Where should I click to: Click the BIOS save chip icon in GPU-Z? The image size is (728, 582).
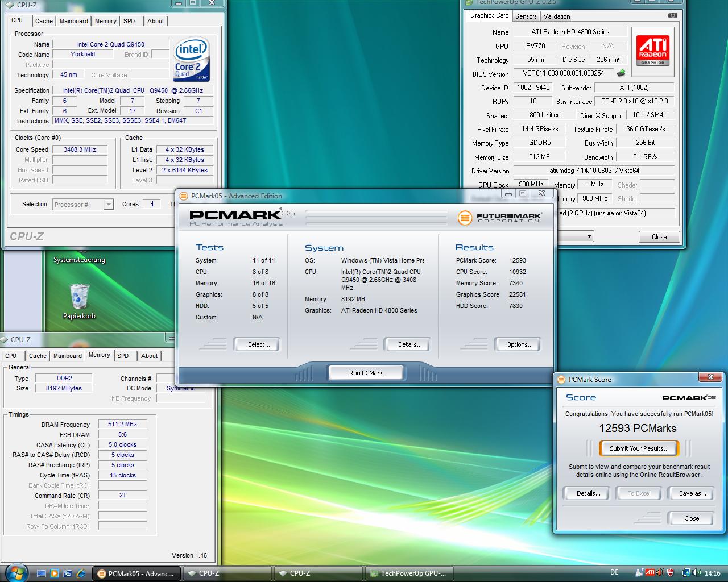coord(621,73)
